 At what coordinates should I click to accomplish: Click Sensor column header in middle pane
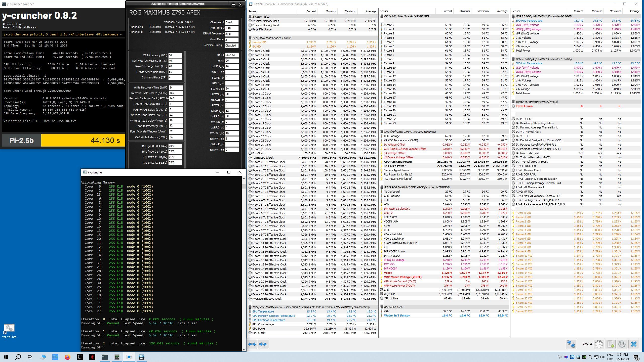click(x=384, y=11)
